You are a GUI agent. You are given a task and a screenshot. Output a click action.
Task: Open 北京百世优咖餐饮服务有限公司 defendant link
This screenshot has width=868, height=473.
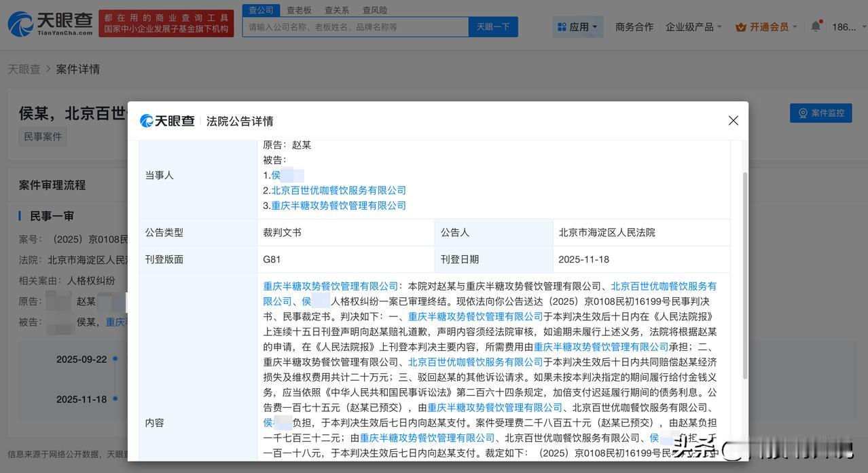pos(338,191)
